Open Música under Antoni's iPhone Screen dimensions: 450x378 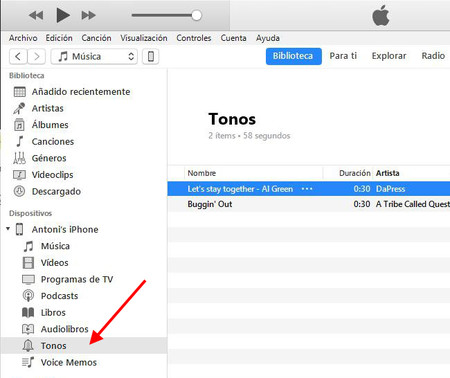point(55,246)
